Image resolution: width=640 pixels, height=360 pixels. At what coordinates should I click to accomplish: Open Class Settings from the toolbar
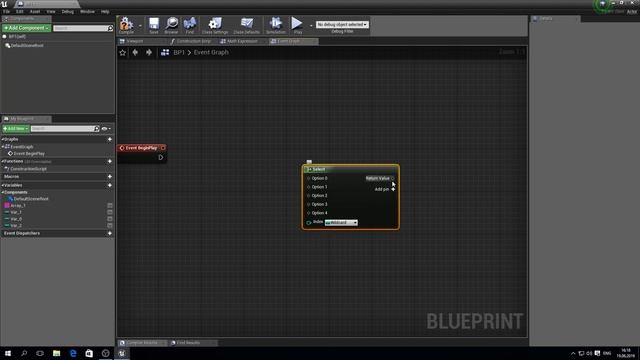[x=215, y=25]
